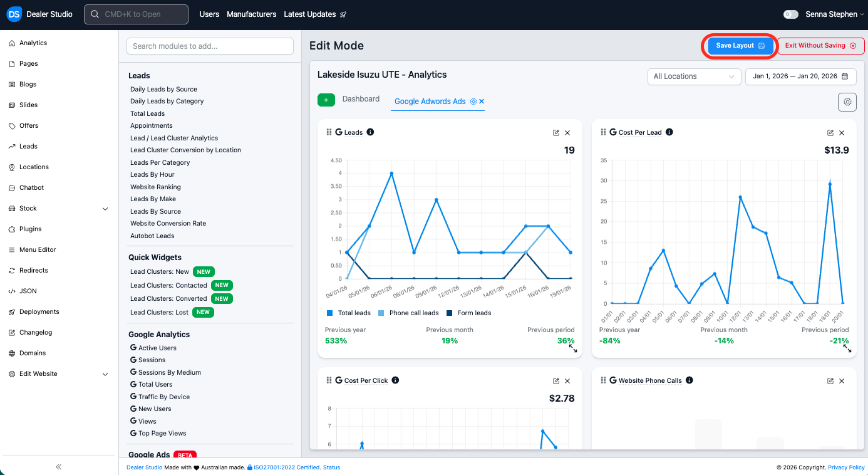Click resize handle on Leads widget
Image resolution: width=868 pixels, height=475 pixels.
pyautogui.click(x=572, y=349)
